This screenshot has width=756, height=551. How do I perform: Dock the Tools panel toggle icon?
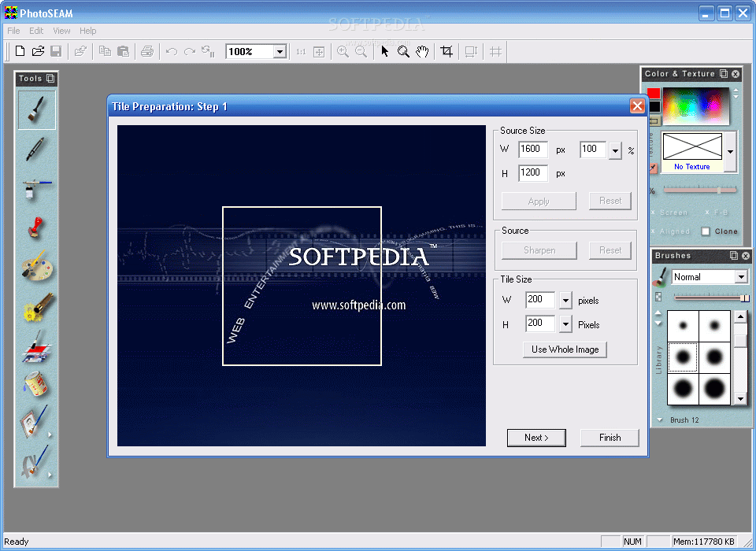point(50,78)
